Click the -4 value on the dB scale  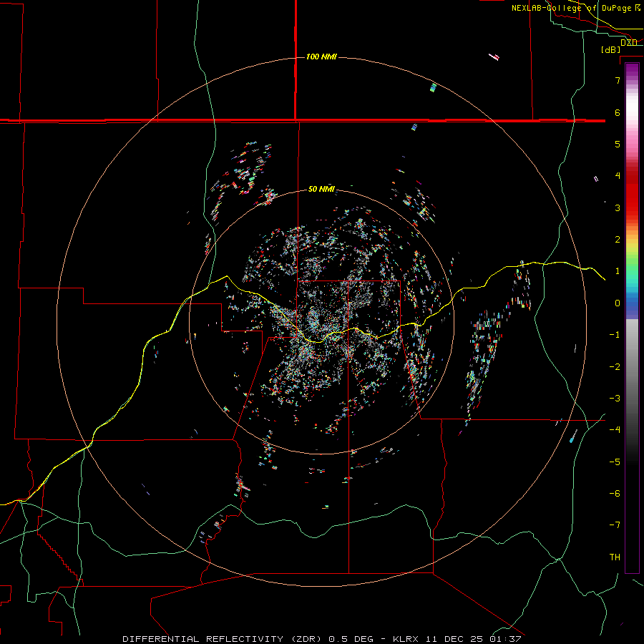615,429
